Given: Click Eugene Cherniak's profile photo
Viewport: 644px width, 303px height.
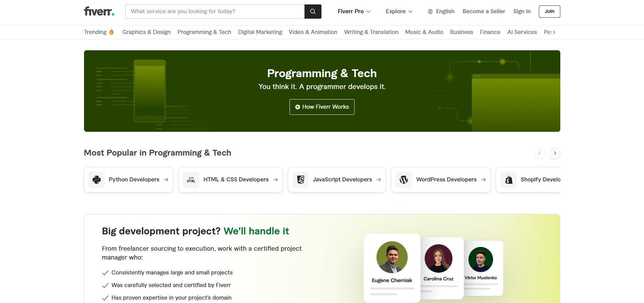Looking at the screenshot, I should (x=392, y=257).
